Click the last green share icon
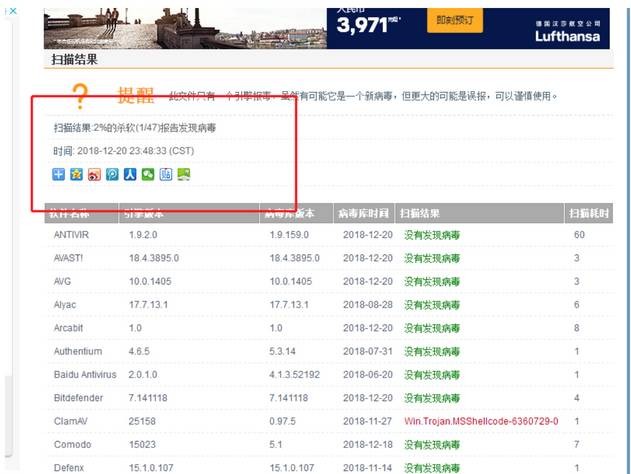This screenshot has height=474, width=631. [184, 174]
